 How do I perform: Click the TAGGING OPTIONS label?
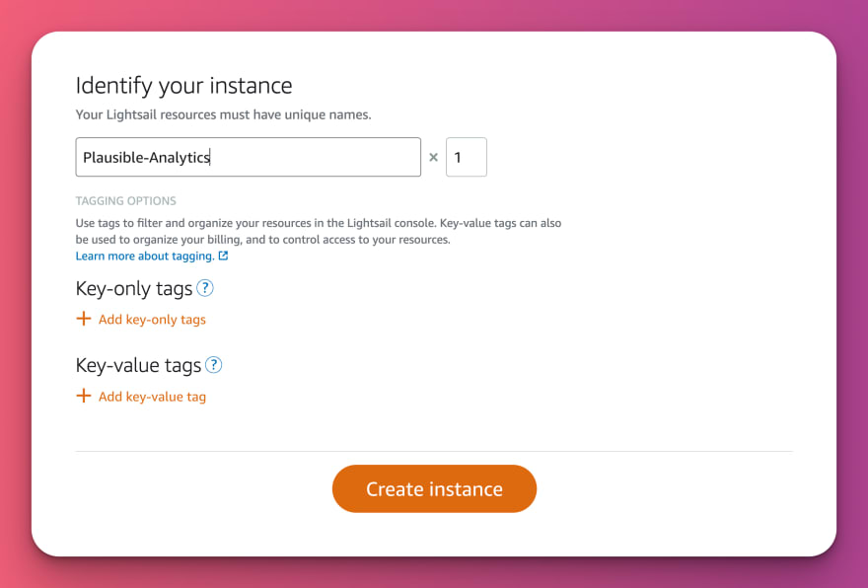coord(125,201)
